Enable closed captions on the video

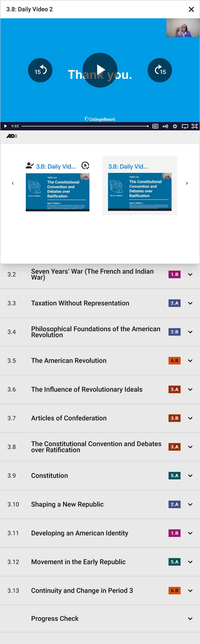click(155, 126)
